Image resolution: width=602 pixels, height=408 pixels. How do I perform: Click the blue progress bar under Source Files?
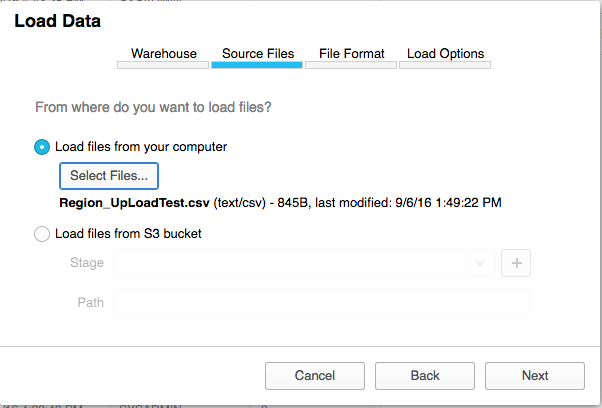pyautogui.click(x=257, y=66)
